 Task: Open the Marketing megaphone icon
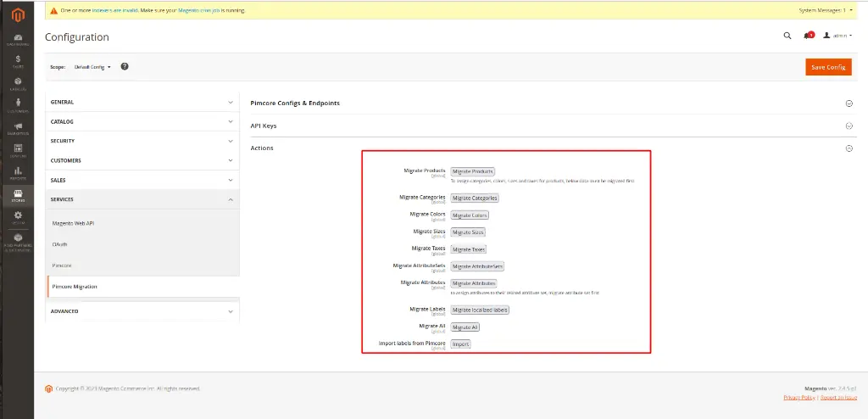coord(17,128)
